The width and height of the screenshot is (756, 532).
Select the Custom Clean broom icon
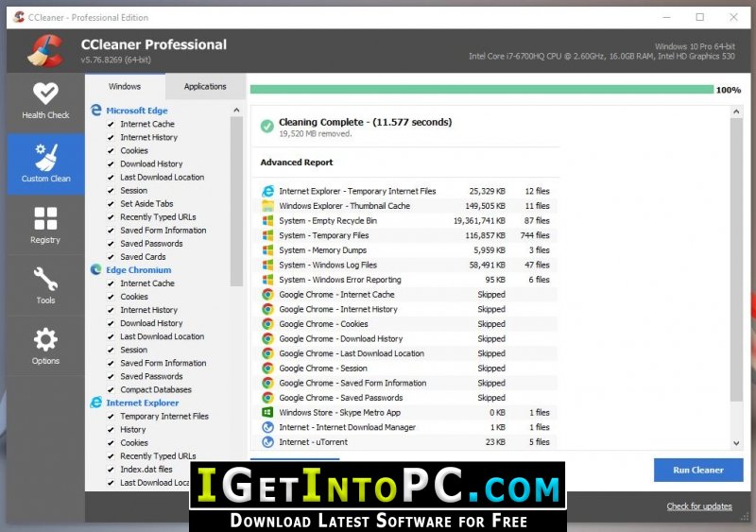[x=45, y=155]
